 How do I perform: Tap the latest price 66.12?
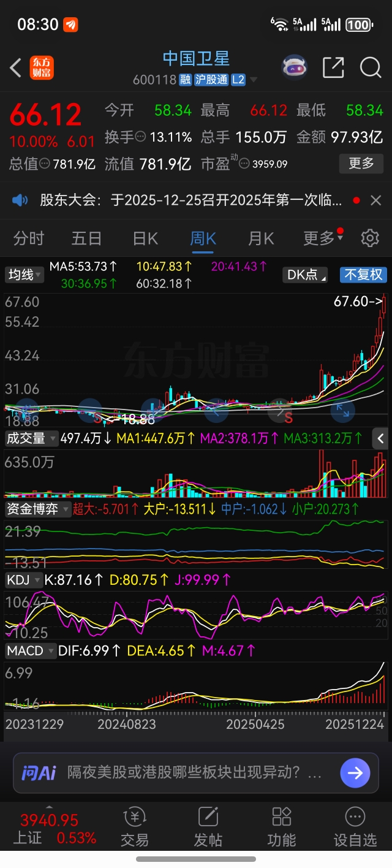click(x=45, y=115)
